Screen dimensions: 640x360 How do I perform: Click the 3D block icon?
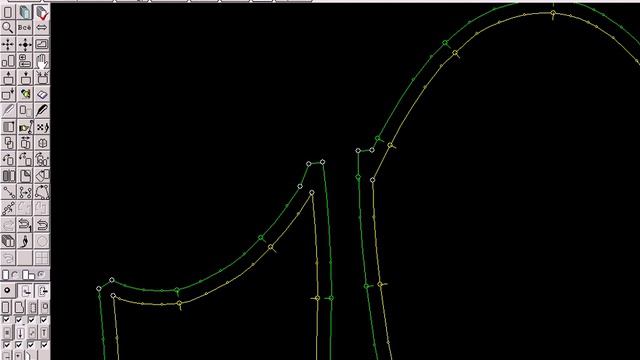(8, 241)
